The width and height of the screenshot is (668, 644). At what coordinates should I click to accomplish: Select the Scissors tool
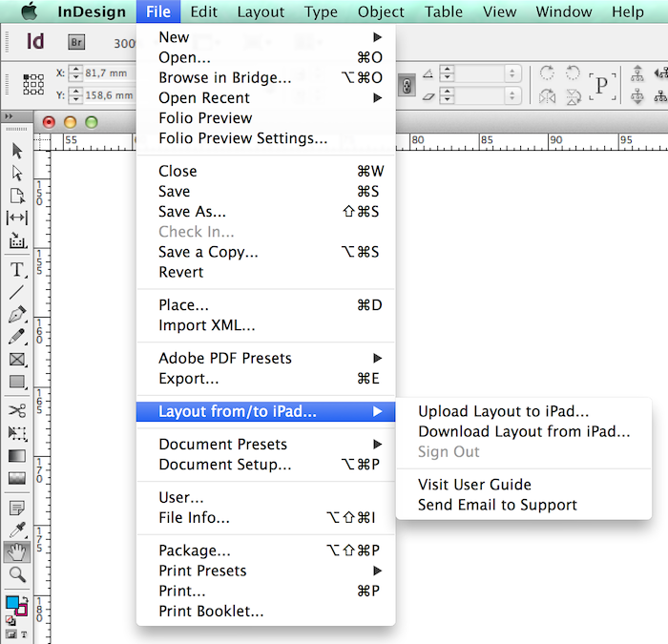(x=17, y=410)
